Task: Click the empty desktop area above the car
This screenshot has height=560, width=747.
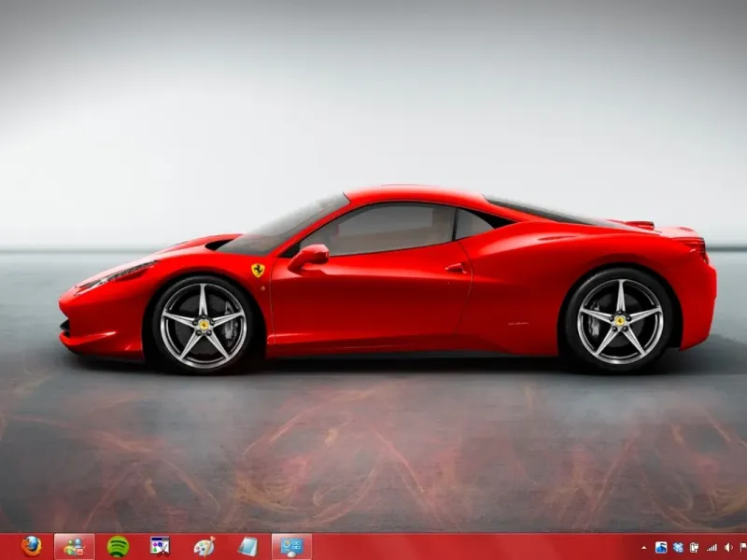Action: coord(373,93)
